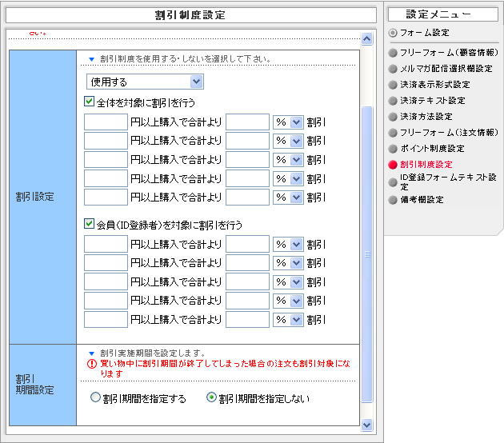Open the 使用する discount usage dropdown

(x=145, y=82)
